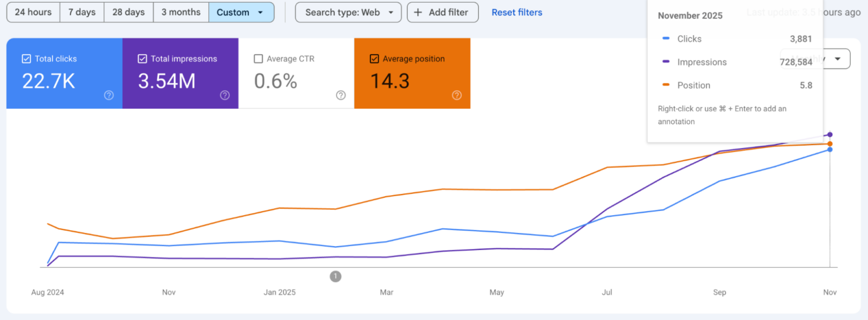Click the orange position point at Nov
This screenshot has width=868, height=320.
click(x=830, y=144)
